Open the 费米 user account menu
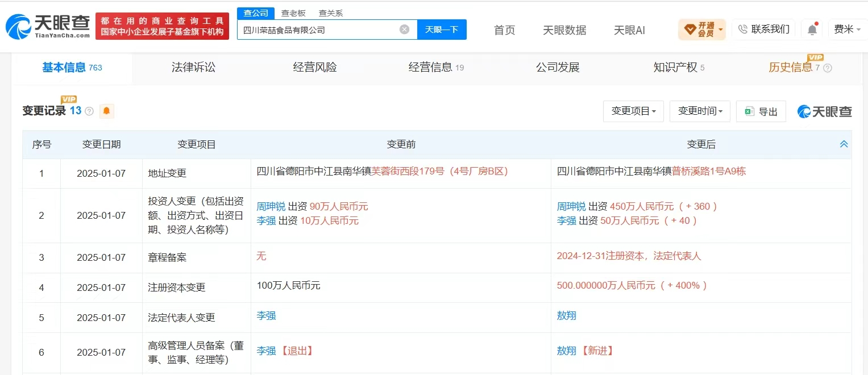 (848, 29)
